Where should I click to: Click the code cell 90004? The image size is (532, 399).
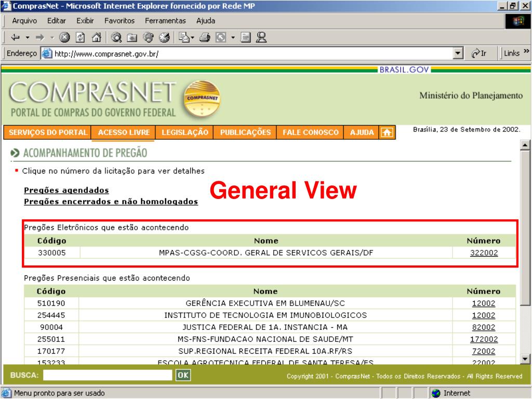51,327
